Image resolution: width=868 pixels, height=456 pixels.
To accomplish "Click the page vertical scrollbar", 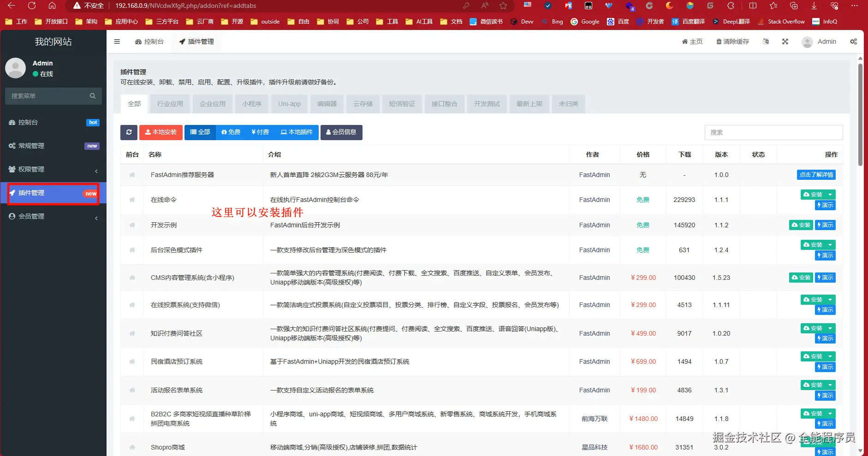I will tap(860, 115).
